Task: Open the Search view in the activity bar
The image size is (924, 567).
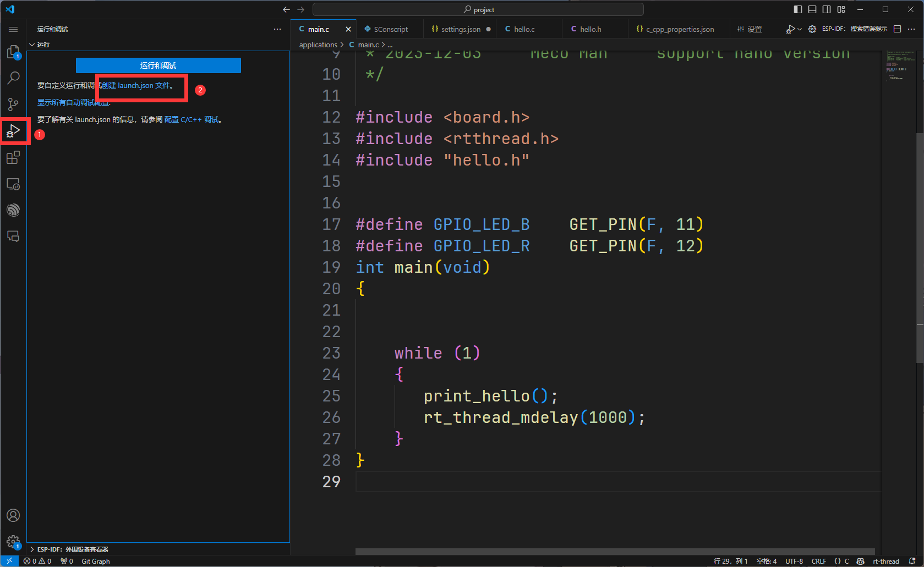Action: pos(13,78)
